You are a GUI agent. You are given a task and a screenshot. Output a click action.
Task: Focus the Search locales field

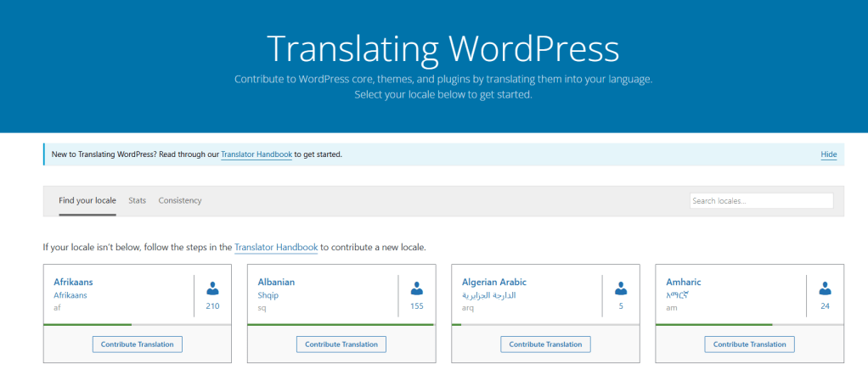point(761,201)
